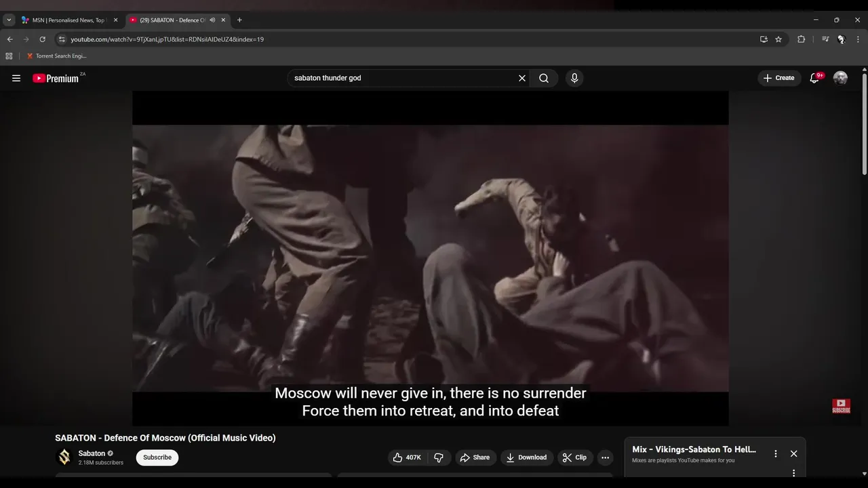Screen dimensions: 868x488
Task: Select the SABATON - Defence Of Moscow tab
Action: 173,20
